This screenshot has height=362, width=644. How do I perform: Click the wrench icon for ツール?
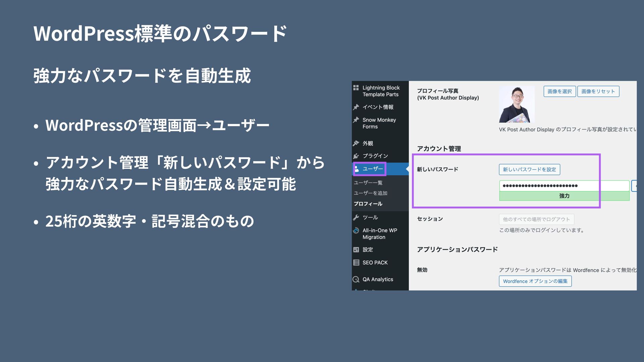pyautogui.click(x=356, y=218)
